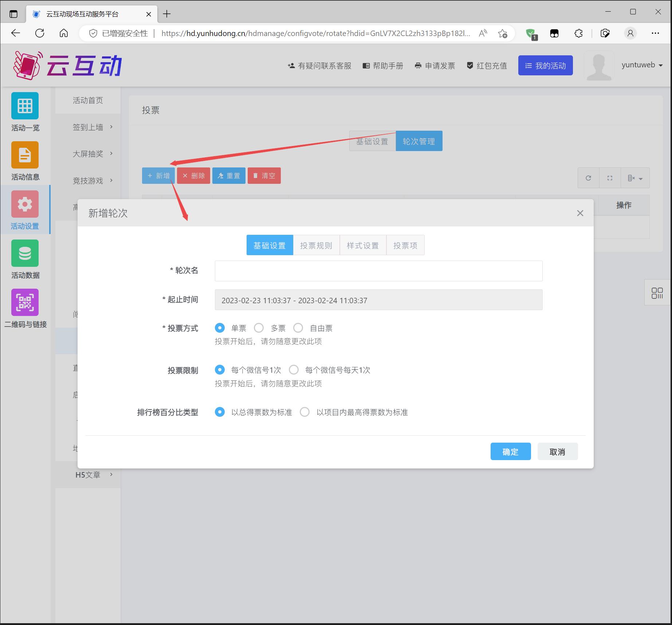Screen dimensions: 672x625
Task: Select the 多票 voting mode
Action: pos(259,328)
